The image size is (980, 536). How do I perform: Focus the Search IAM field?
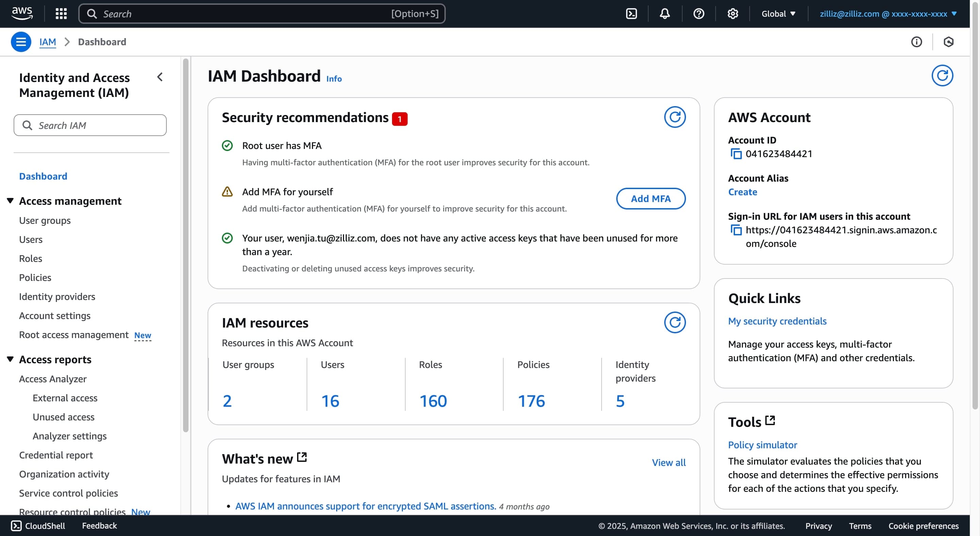pos(90,125)
